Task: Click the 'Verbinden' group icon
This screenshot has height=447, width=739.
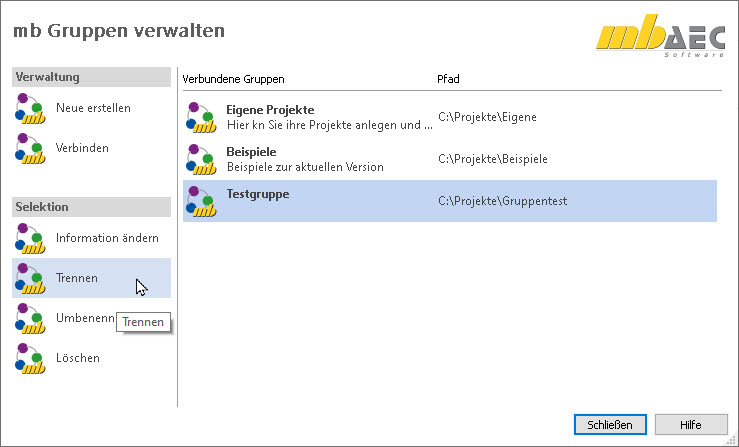Action: pyautogui.click(x=30, y=148)
